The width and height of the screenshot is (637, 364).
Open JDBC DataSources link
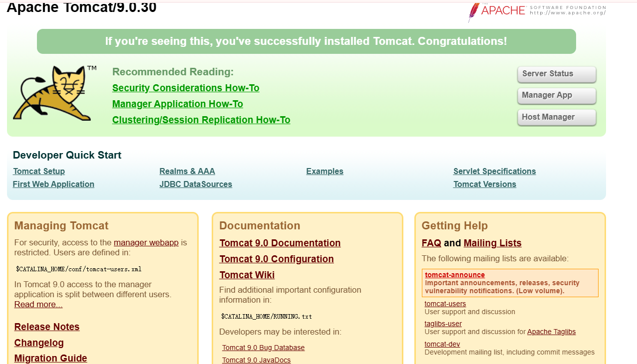tap(196, 184)
